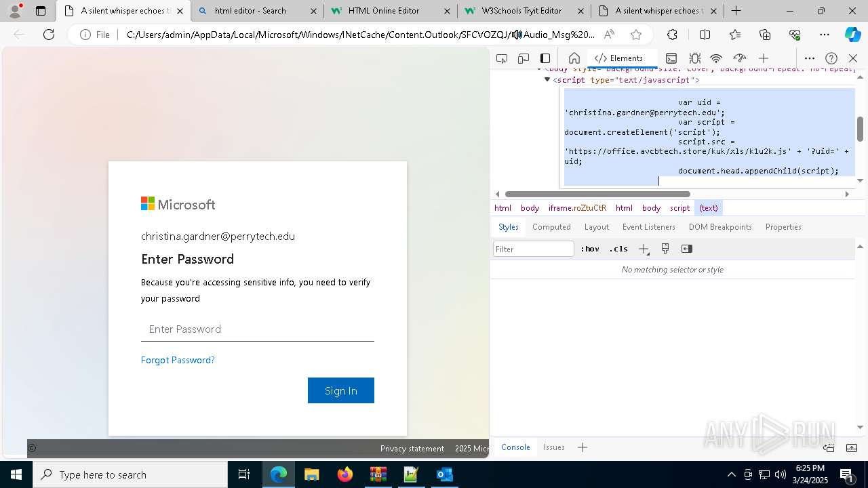Click the Sign In button
Viewport: 868px width, 488px height.
tap(340, 390)
